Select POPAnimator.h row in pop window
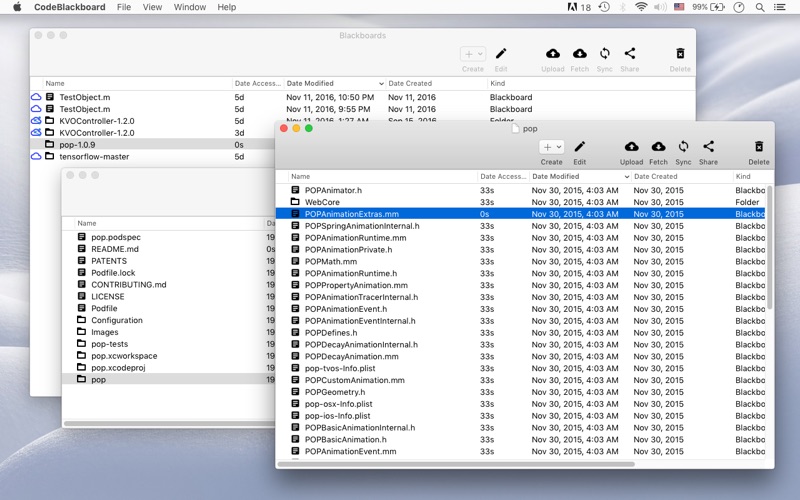800x500 pixels. pyautogui.click(x=520, y=190)
